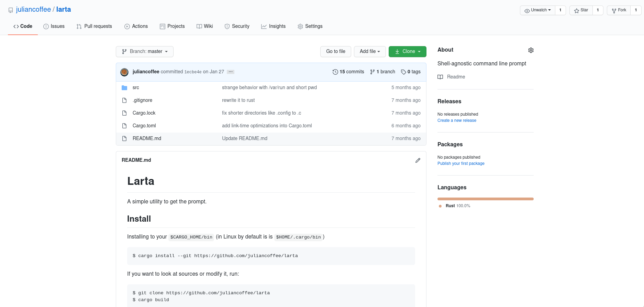This screenshot has height=307, width=644.
Task: Click the Go to file button
Action: [x=336, y=51]
